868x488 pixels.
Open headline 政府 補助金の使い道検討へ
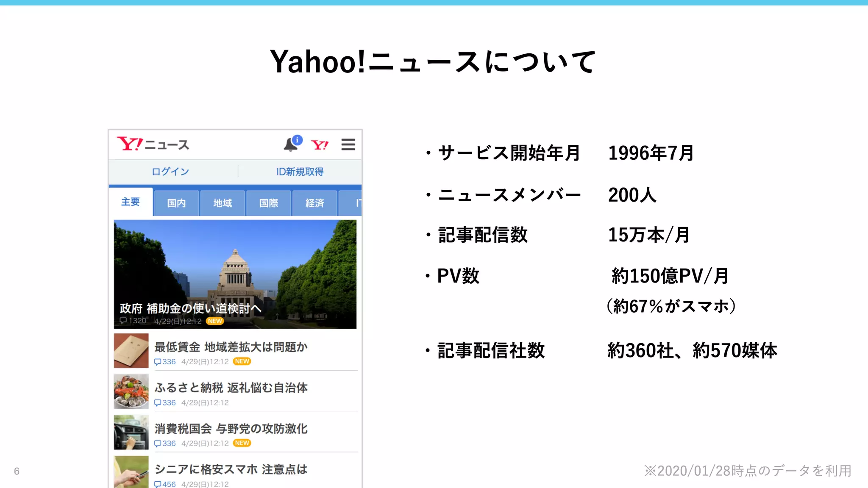[190, 308]
